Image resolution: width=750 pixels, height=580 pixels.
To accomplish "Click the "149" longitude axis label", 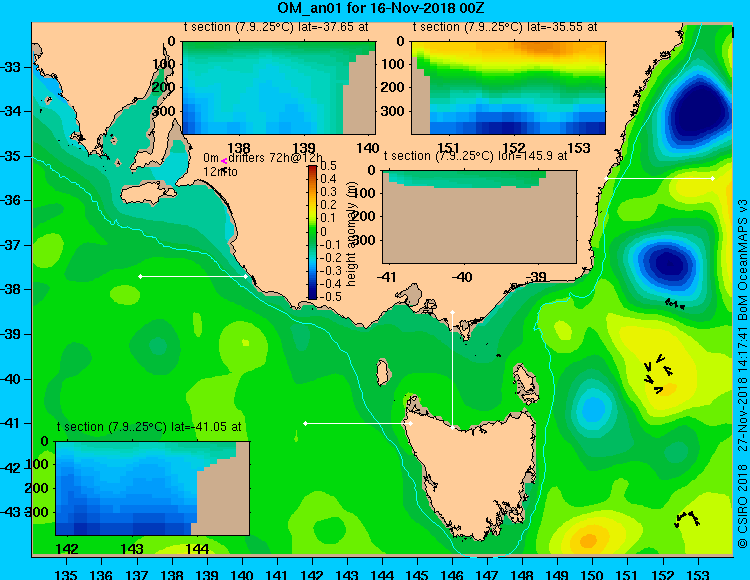I will click(558, 574).
